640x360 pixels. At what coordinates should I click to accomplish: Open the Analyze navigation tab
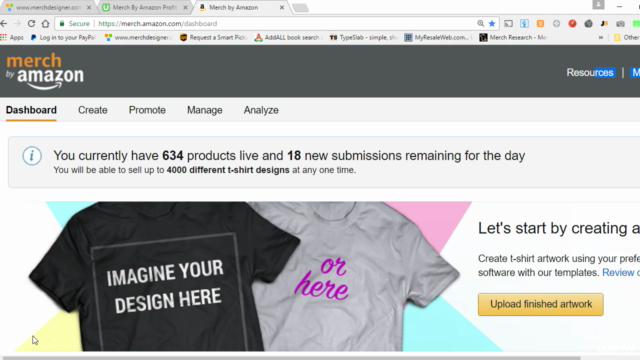[261, 110]
